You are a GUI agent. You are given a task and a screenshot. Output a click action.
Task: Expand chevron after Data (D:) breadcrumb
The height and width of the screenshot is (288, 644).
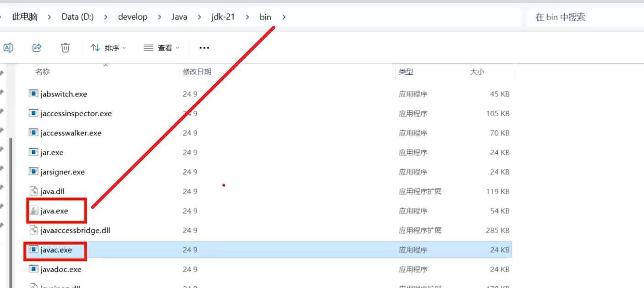[106, 17]
